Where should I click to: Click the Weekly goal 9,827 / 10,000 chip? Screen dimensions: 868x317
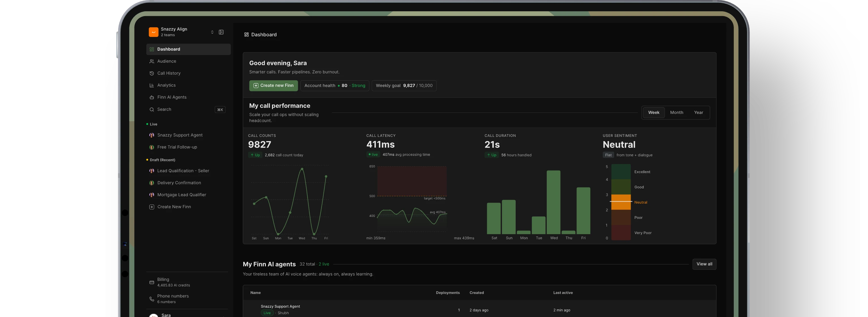[x=404, y=86]
